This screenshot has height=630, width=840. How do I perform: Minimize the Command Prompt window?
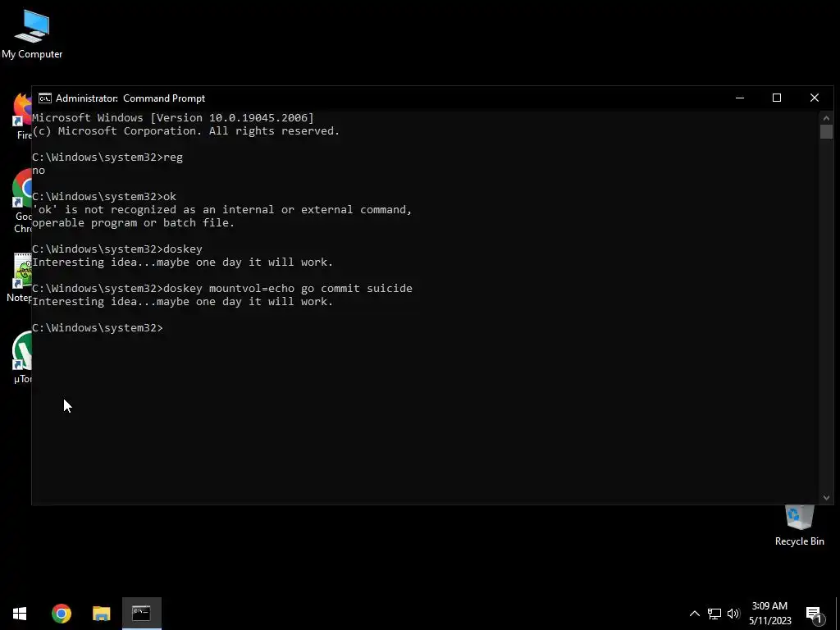click(740, 98)
